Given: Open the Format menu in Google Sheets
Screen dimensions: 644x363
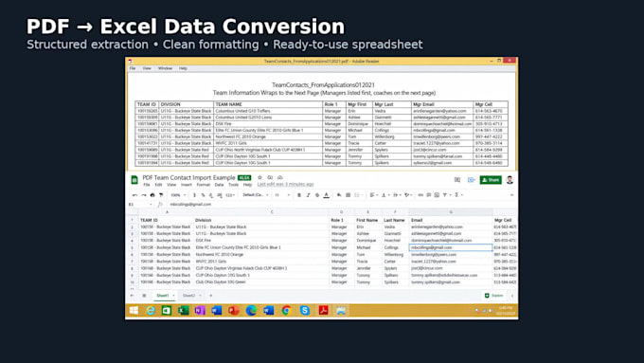Looking at the screenshot, I should click(204, 185).
